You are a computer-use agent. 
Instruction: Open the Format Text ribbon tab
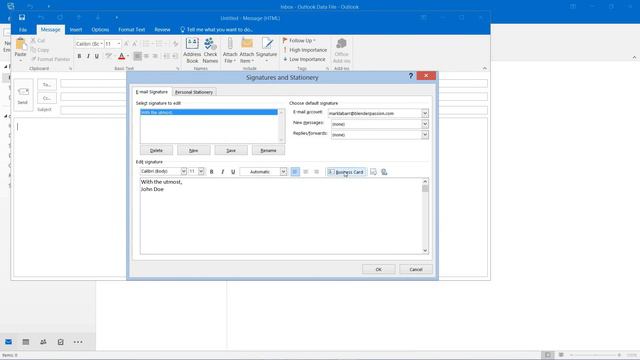(131, 30)
